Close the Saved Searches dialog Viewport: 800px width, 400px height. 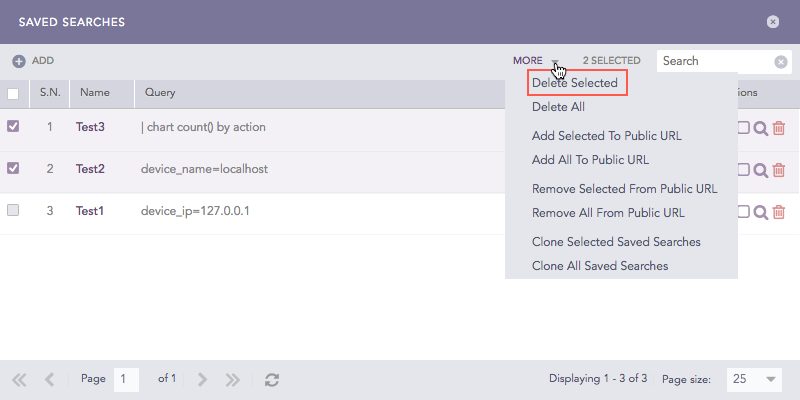coord(773,21)
